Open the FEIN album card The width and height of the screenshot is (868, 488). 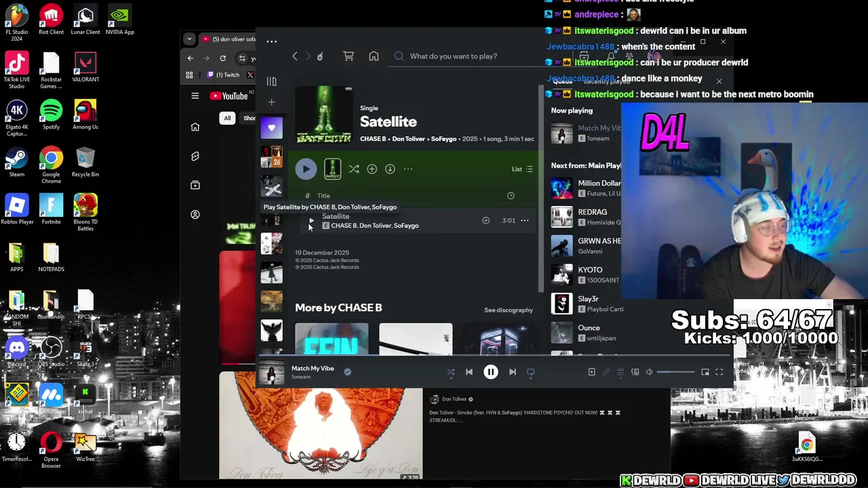pyautogui.click(x=332, y=339)
